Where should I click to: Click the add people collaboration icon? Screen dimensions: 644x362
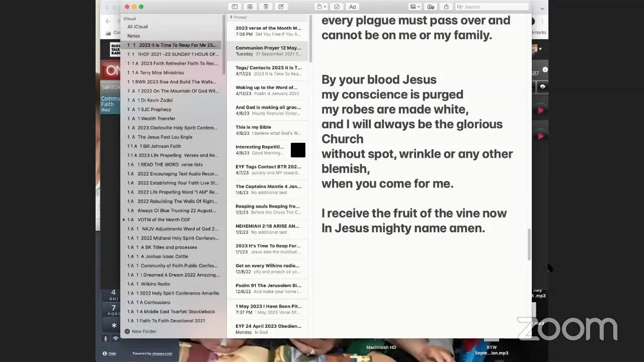[431, 7]
